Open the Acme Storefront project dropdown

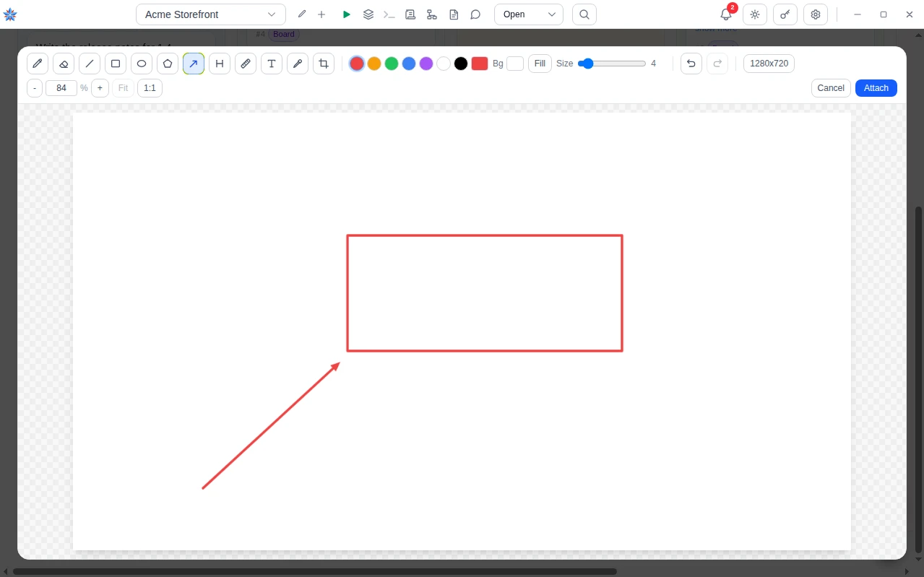point(211,14)
